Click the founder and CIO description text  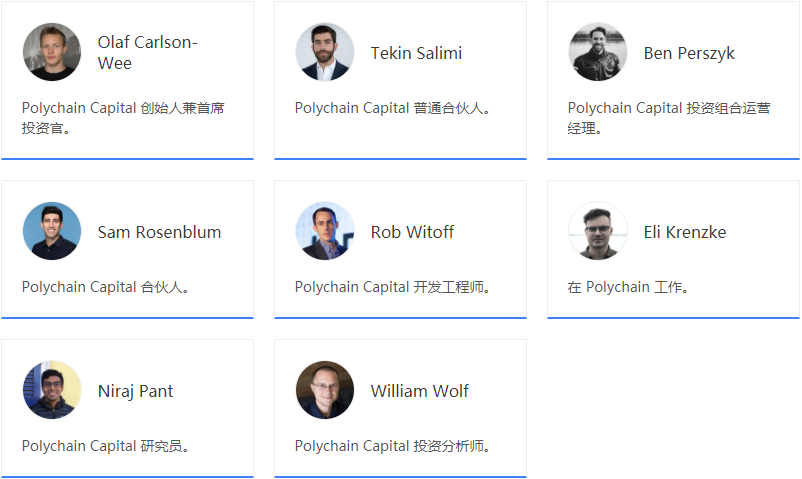click(x=123, y=118)
